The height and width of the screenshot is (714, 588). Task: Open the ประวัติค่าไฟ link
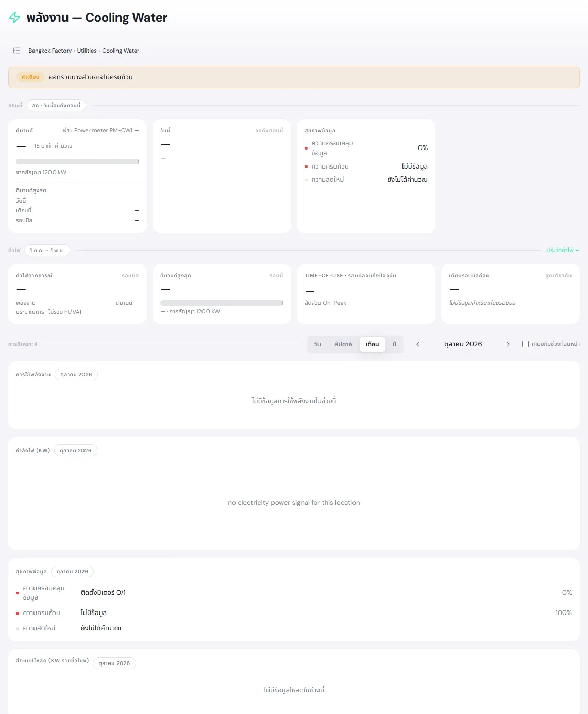pyautogui.click(x=563, y=251)
